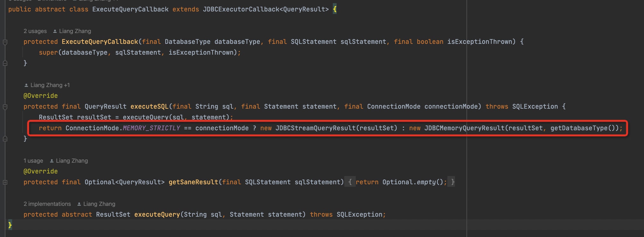Click the MEMORY_STRICTLY constant
The width and height of the screenshot is (644, 237).
point(151,128)
